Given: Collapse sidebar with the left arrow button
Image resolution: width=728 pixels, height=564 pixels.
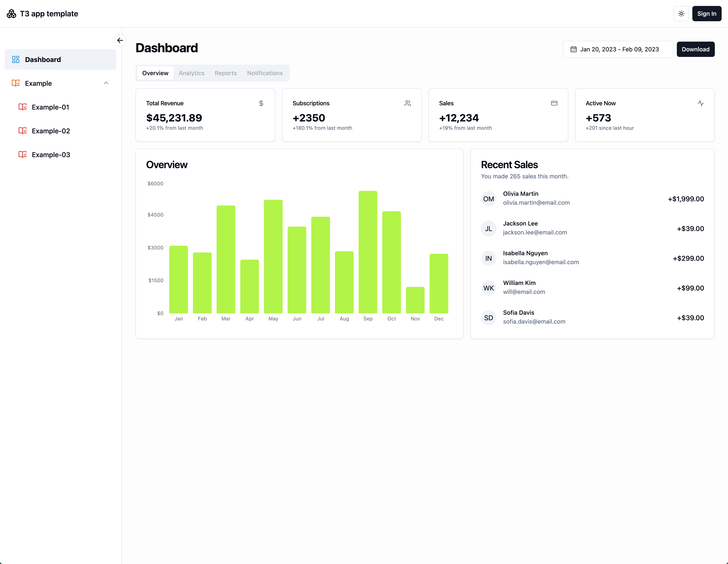Looking at the screenshot, I should [120, 40].
